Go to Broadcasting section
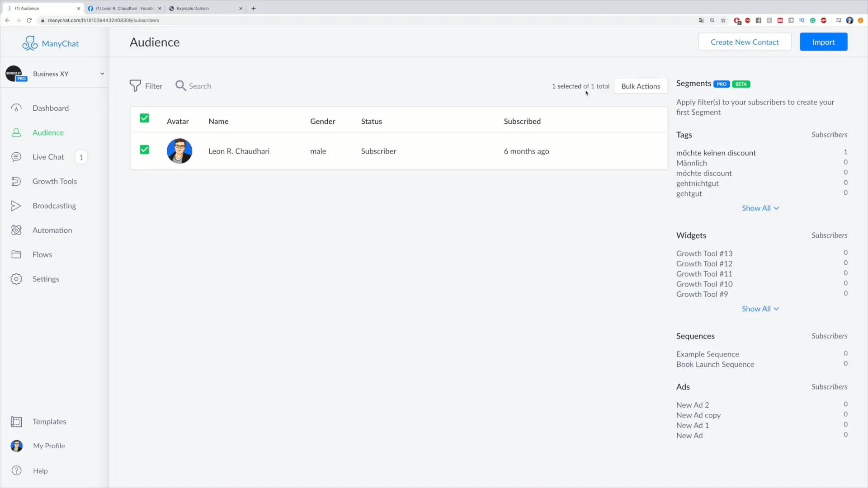This screenshot has width=868, height=488. tap(54, 206)
